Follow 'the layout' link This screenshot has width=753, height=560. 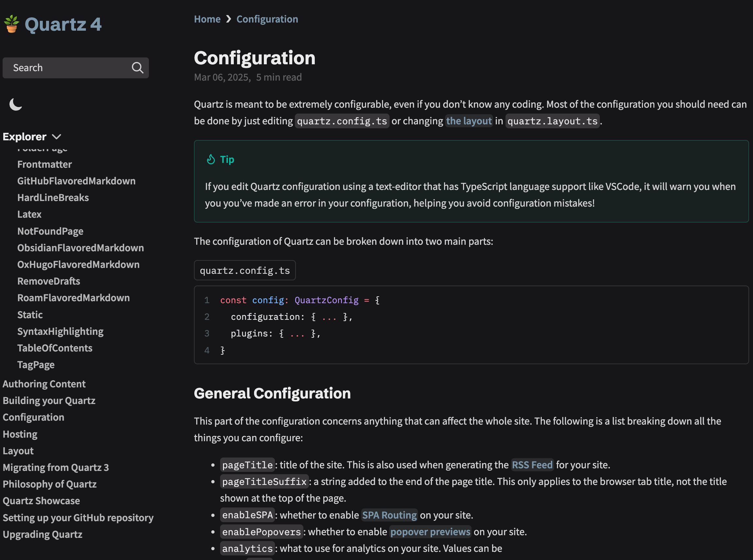click(469, 121)
